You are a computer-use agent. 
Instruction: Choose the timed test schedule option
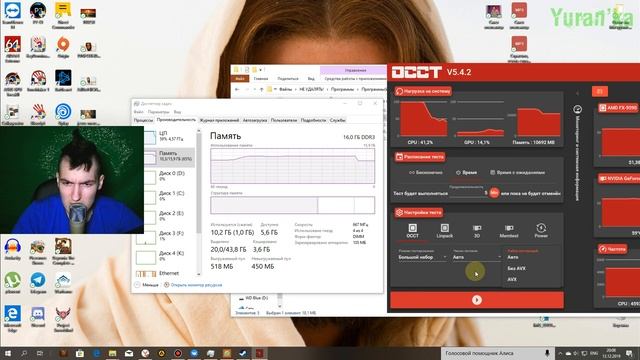tap(466, 173)
